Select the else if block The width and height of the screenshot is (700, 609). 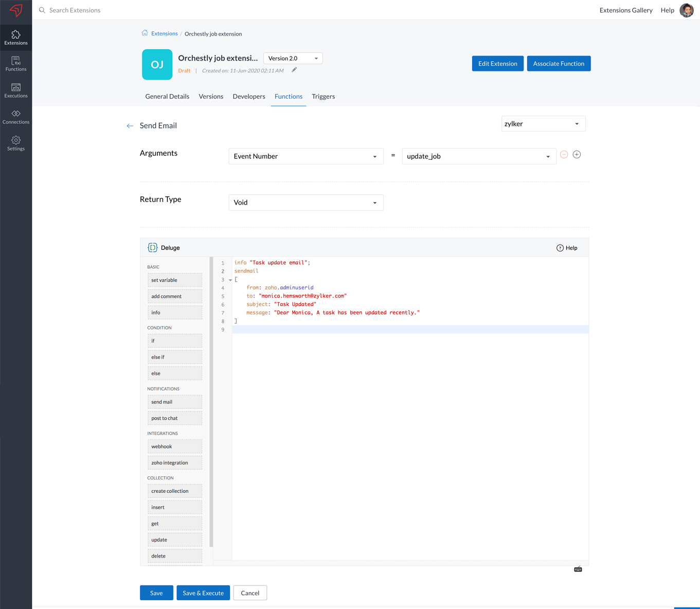pyautogui.click(x=175, y=357)
